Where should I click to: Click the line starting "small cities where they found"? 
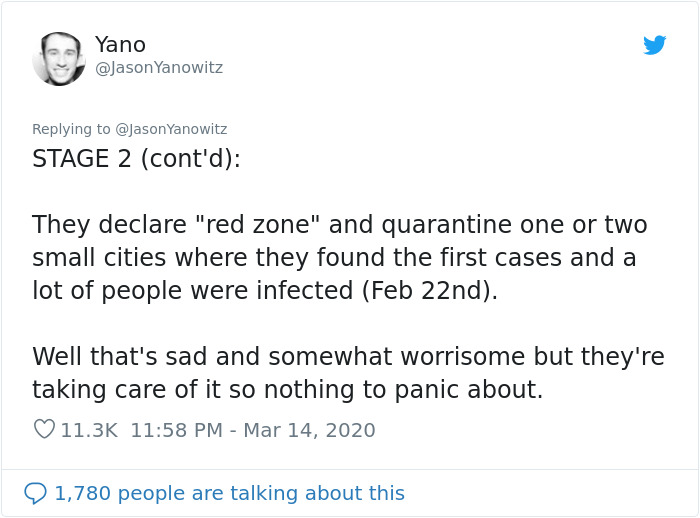click(x=334, y=258)
